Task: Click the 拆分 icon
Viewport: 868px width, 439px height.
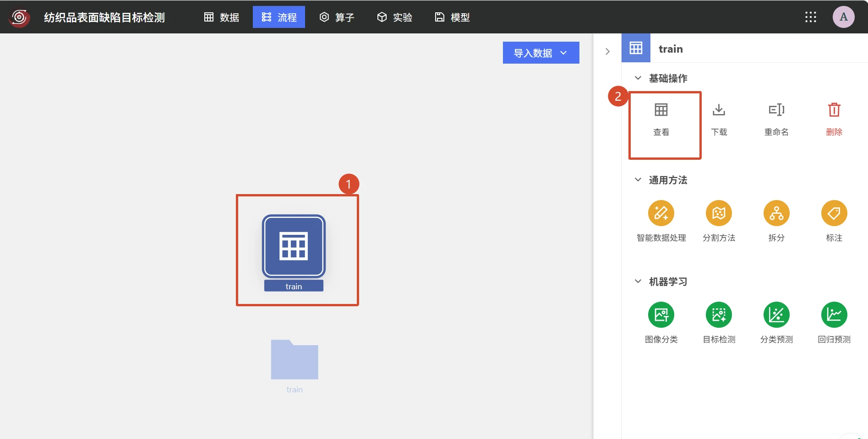Action: [776, 213]
